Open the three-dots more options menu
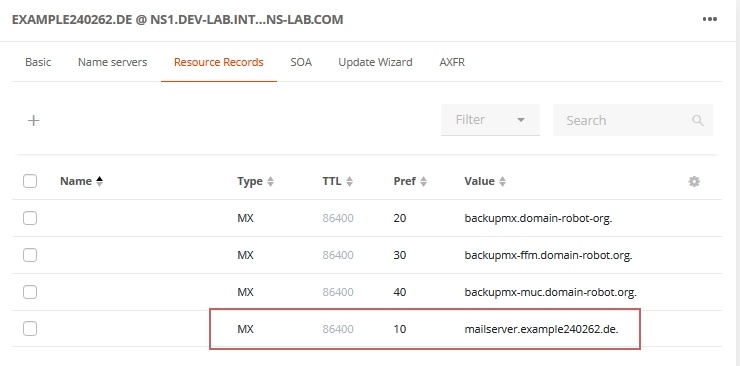The height and width of the screenshot is (366, 740). click(709, 19)
